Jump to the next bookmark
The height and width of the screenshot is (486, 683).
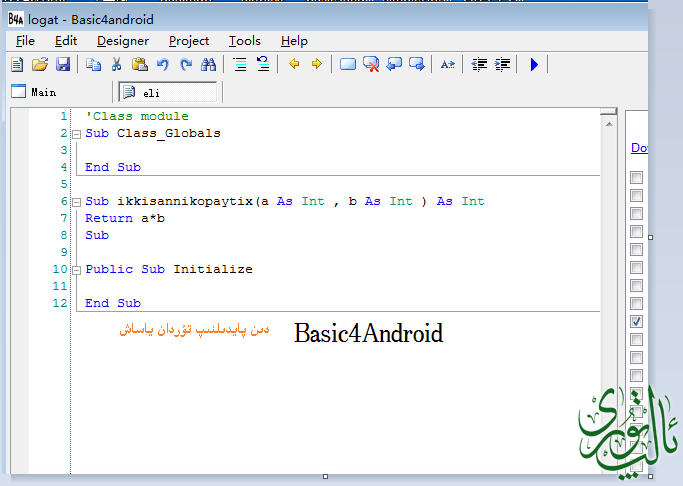tap(417, 64)
